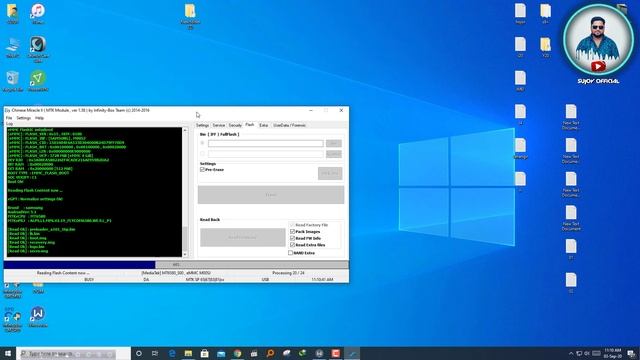
Task: Click the Cortana circle icon on taskbar
Action: [139, 353]
